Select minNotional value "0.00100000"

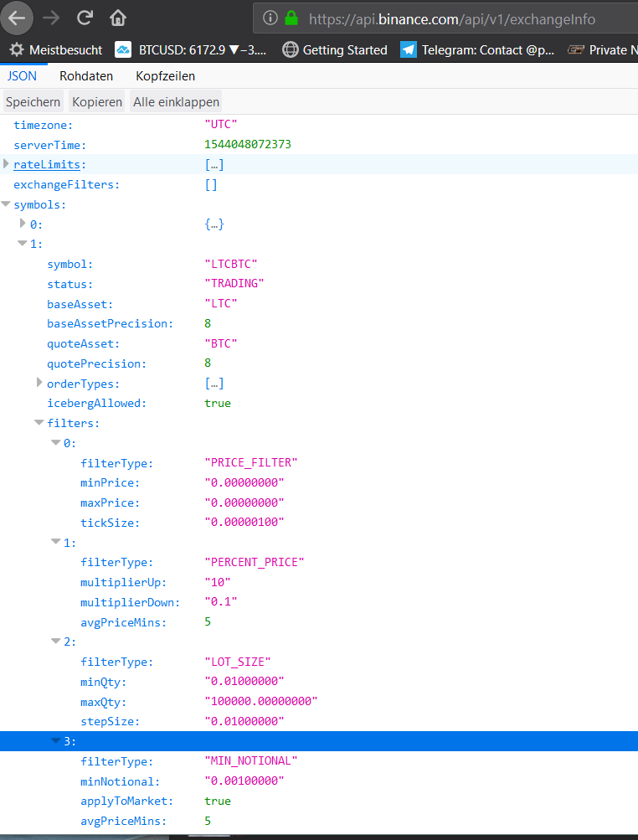(x=244, y=781)
